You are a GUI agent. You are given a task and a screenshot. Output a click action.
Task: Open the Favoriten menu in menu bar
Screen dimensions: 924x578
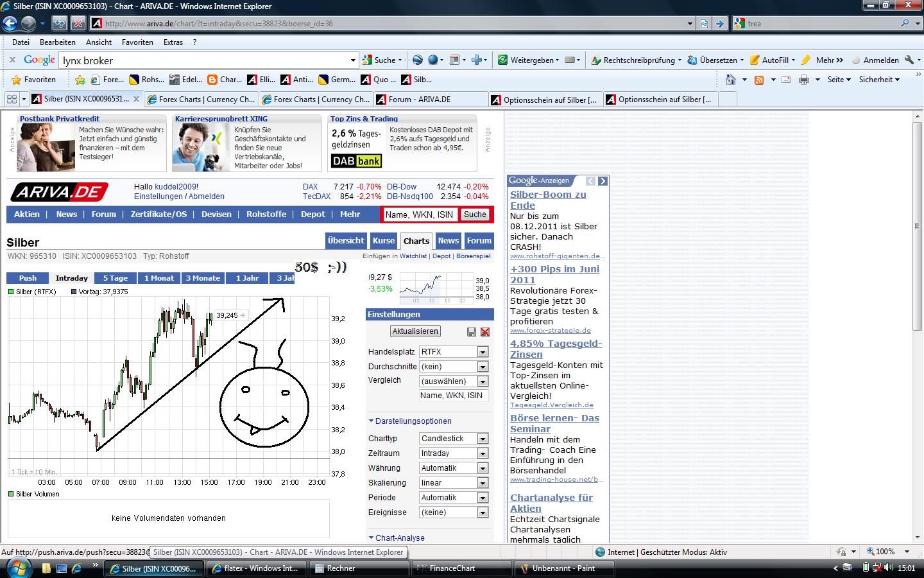pyautogui.click(x=137, y=42)
